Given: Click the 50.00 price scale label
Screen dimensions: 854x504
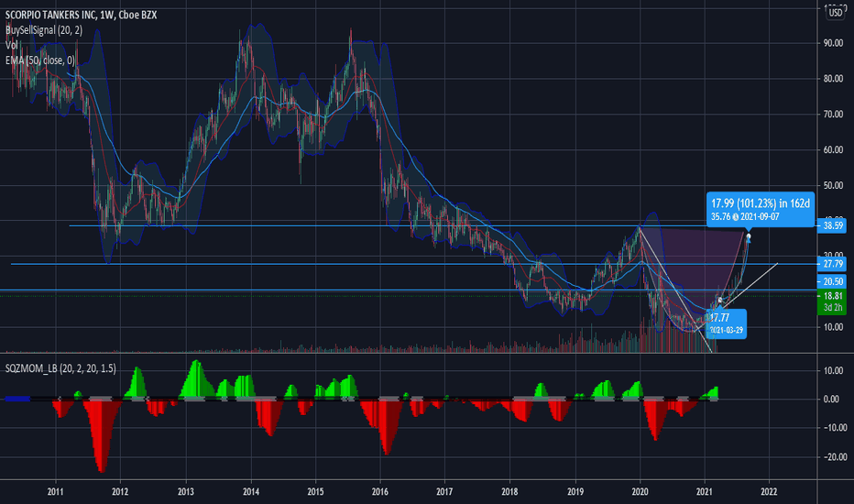Looking at the screenshot, I should coord(833,186).
